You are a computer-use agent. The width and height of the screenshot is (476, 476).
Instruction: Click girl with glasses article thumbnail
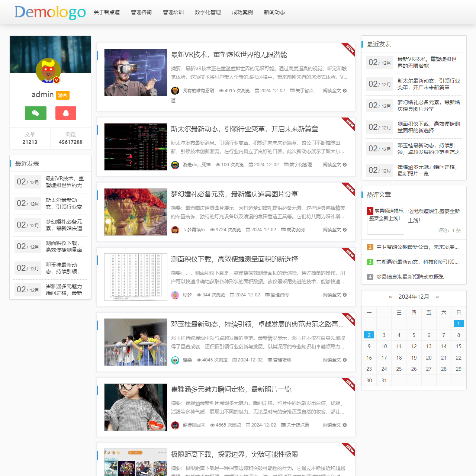(x=136, y=407)
